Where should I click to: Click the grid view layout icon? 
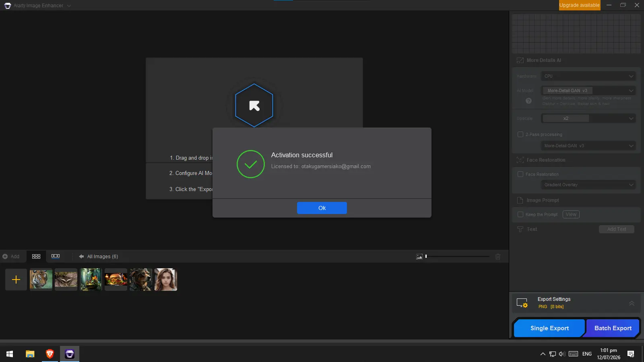[36, 256]
